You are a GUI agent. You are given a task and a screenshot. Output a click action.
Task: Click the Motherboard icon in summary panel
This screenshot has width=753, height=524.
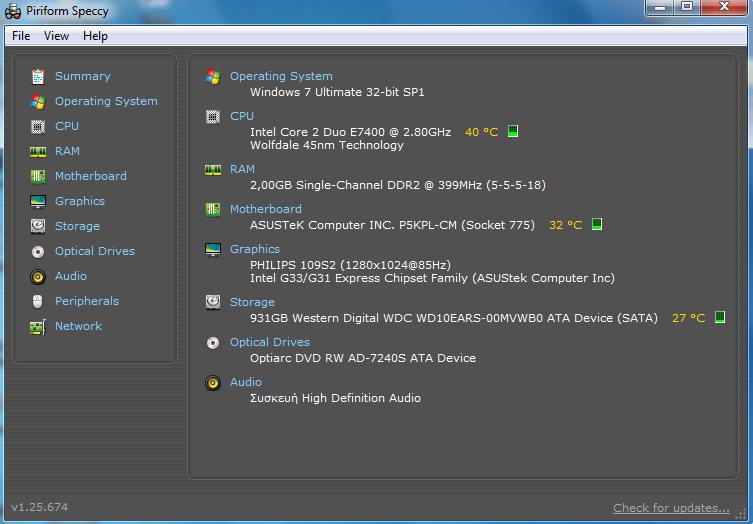(213, 209)
